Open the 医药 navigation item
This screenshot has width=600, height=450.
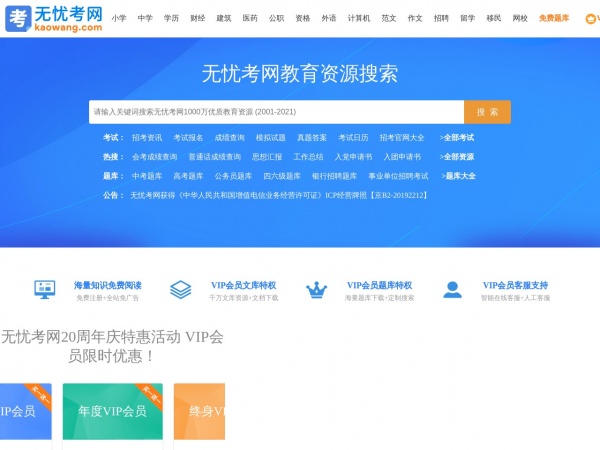[x=250, y=18]
